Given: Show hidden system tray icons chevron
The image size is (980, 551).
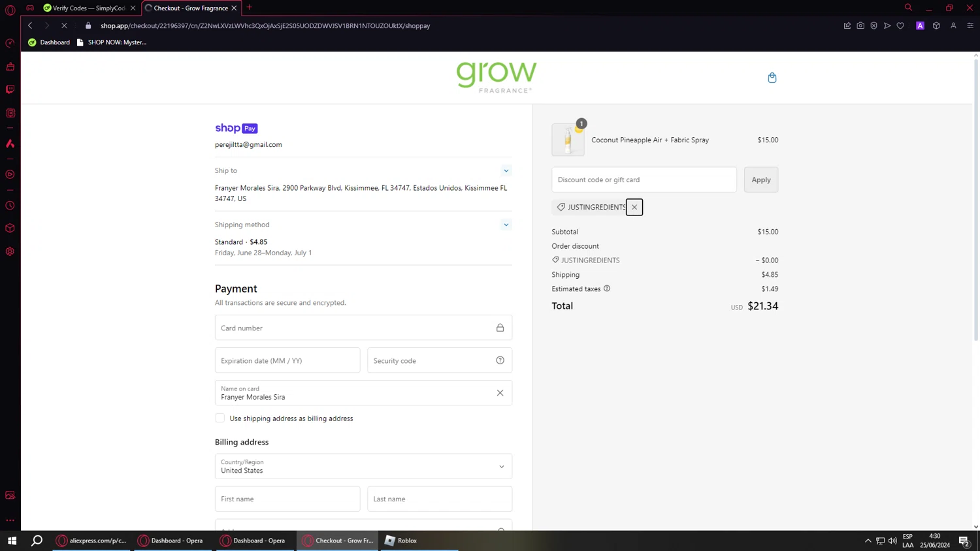Looking at the screenshot, I should (x=868, y=541).
